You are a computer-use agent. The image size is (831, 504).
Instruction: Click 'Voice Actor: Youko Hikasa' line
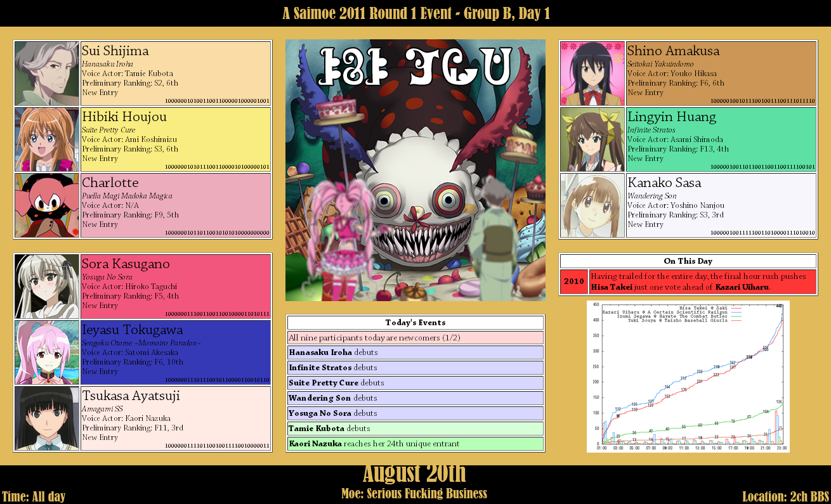pos(672,74)
